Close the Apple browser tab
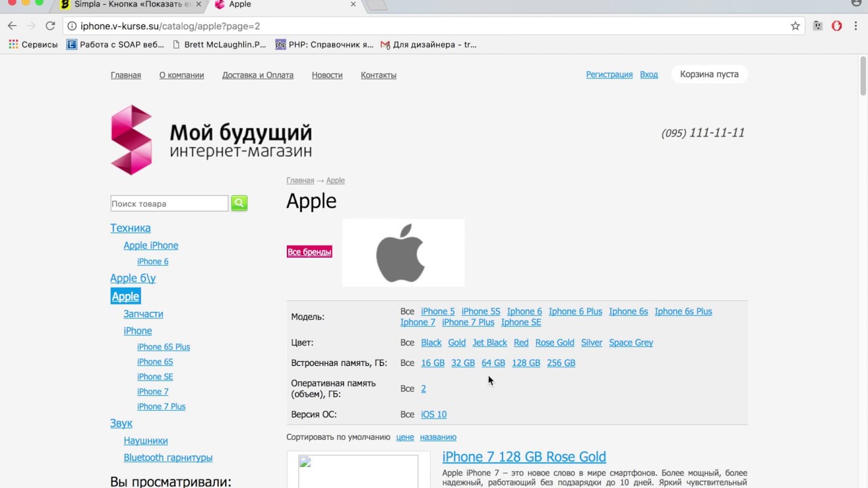 (x=353, y=4)
